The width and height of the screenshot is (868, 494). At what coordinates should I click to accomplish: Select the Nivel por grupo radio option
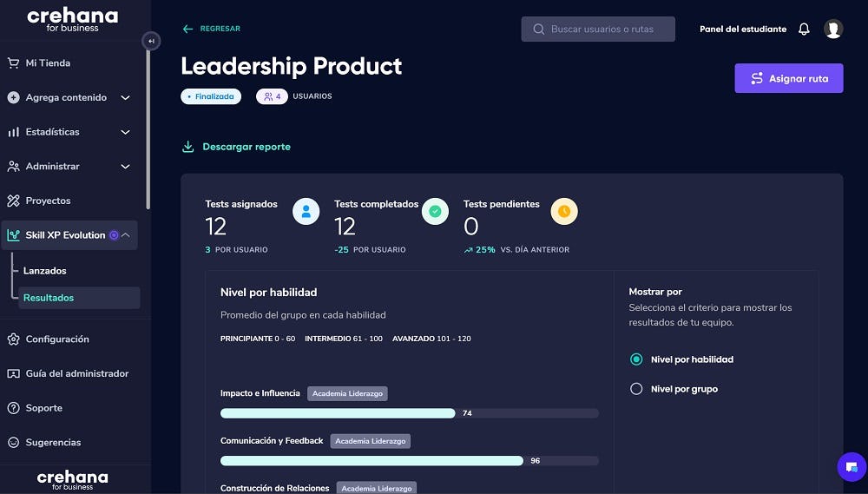(x=636, y=389)
